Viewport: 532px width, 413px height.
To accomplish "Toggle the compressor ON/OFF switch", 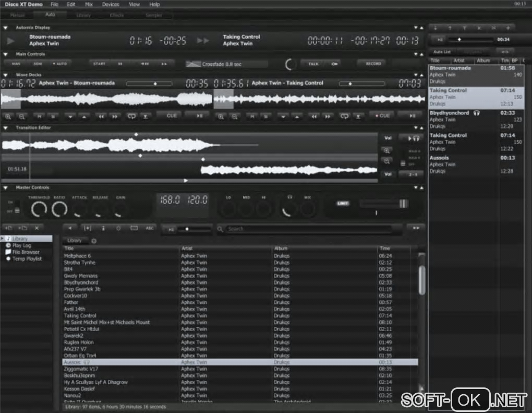I will [17, 207].
